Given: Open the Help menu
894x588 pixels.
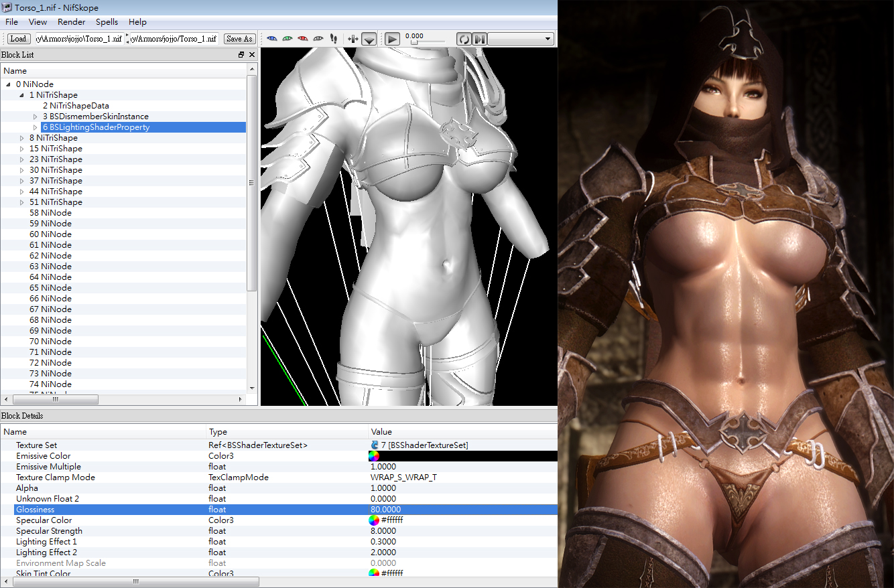Looking at the screenshot, I should (x=137, y=22).
